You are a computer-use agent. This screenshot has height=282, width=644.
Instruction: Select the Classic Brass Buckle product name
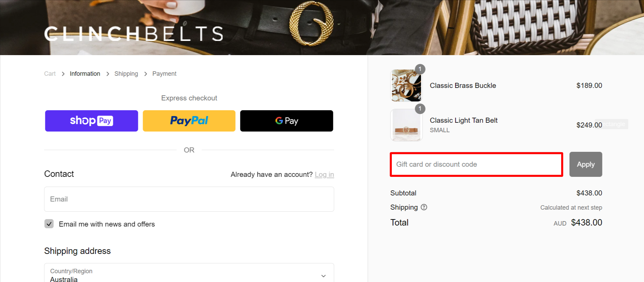[463, 85]
